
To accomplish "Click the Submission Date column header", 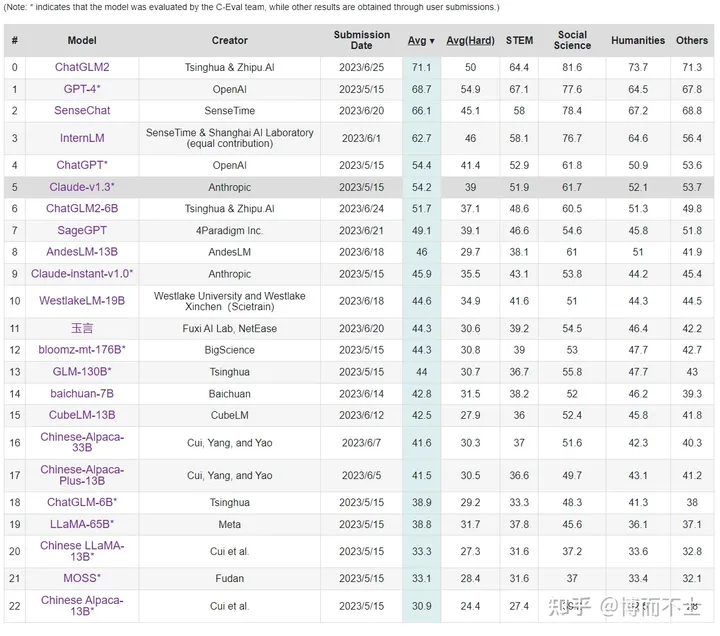I will pos(361,40).
